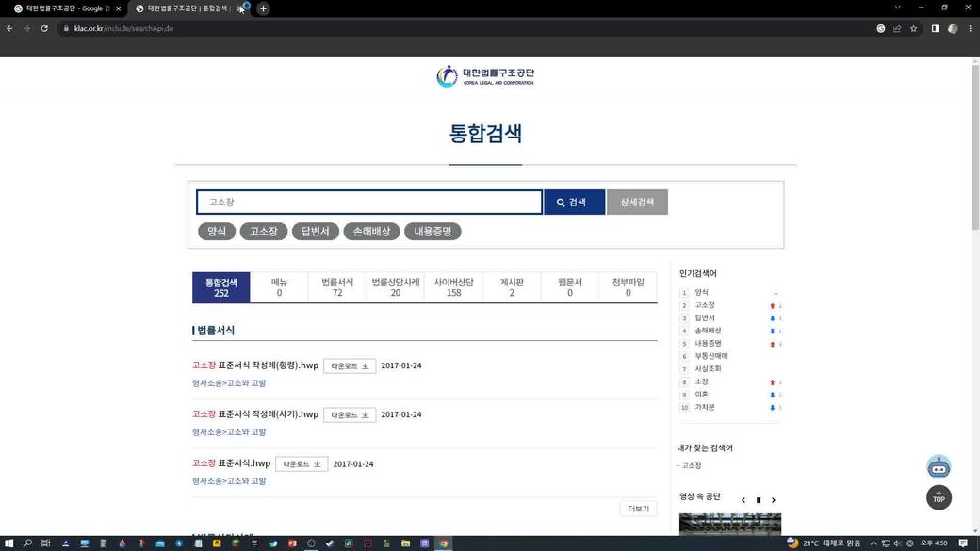
Task: Focus the search input field
Action: tap(369, 202)
